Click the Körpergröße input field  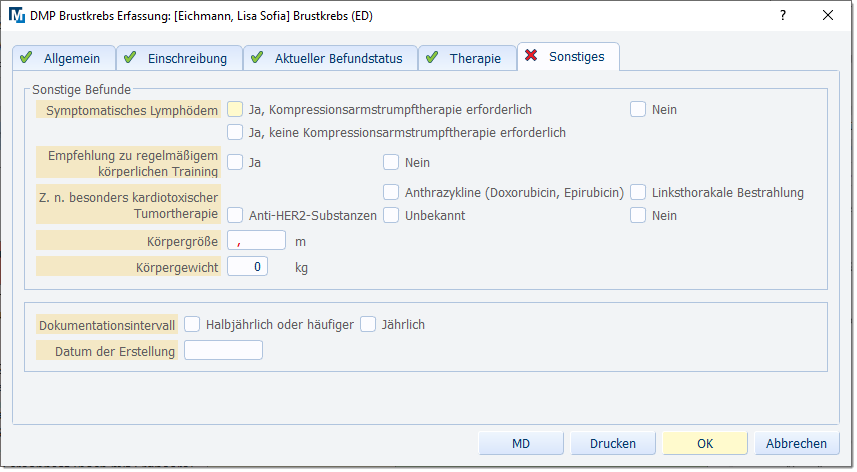pyautogui.click(x=256, y=240)
